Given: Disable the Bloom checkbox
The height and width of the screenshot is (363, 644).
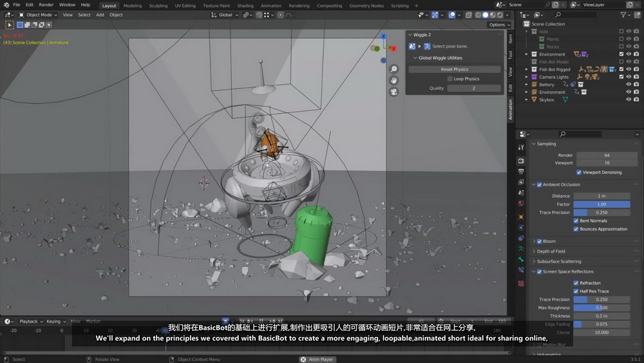Looking at the screenshot, I should [x=539, y=241].
